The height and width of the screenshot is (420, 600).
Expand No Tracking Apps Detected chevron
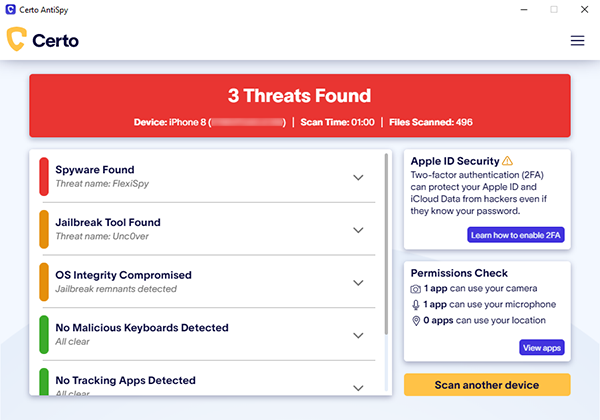tap(358, 388)
